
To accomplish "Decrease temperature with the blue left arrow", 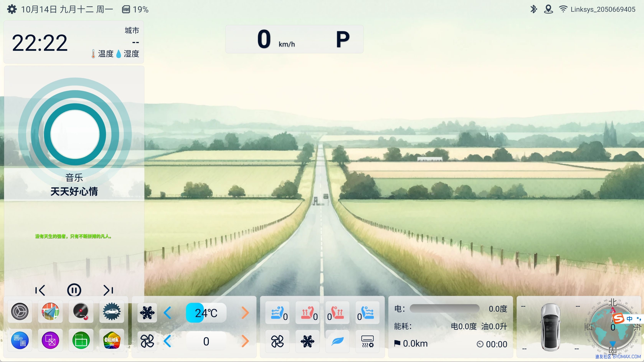I will [x=168, y=313].
